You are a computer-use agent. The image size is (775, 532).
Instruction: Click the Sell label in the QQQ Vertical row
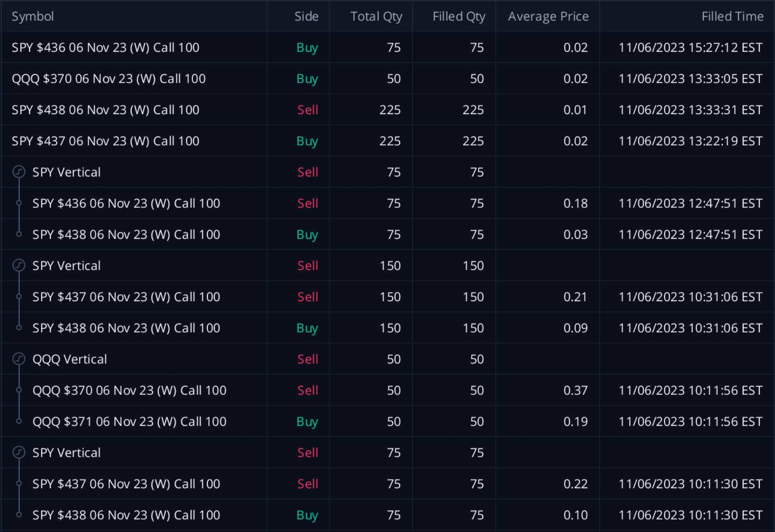pos(308,359)
